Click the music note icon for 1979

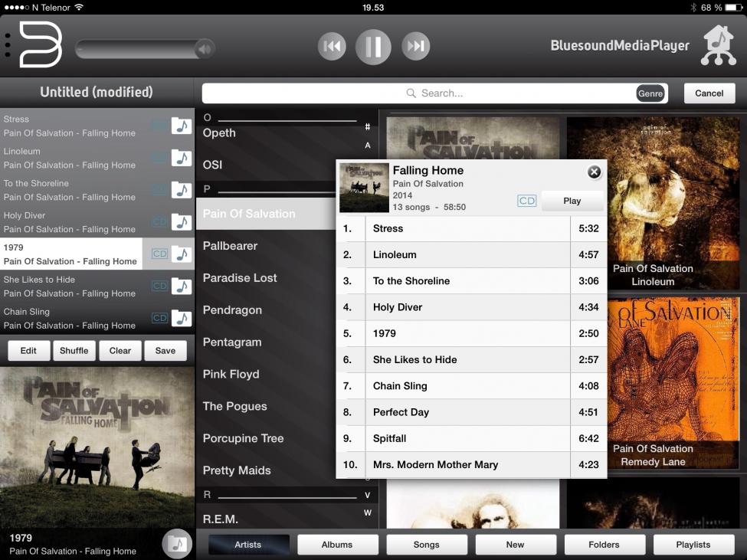pyautogui.click(x=182, y=254)
